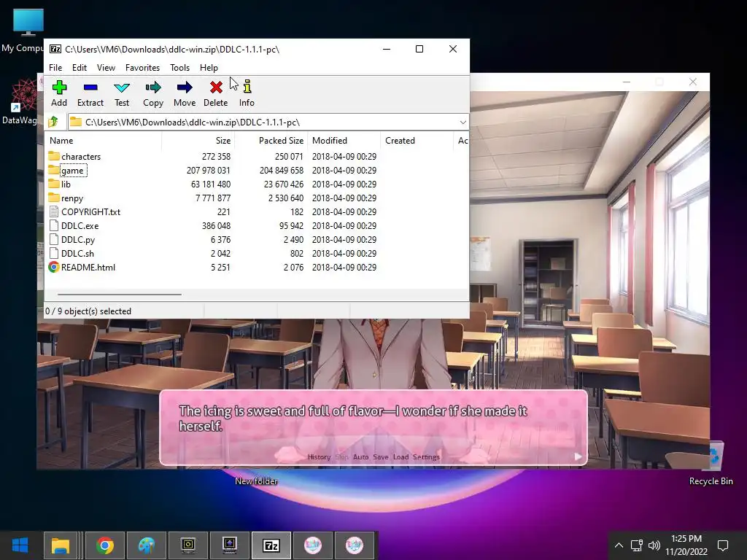This screenshot has height=560, width=747.
Task: Click the New folder label on the desktop
Action: (x=256, y=481)
